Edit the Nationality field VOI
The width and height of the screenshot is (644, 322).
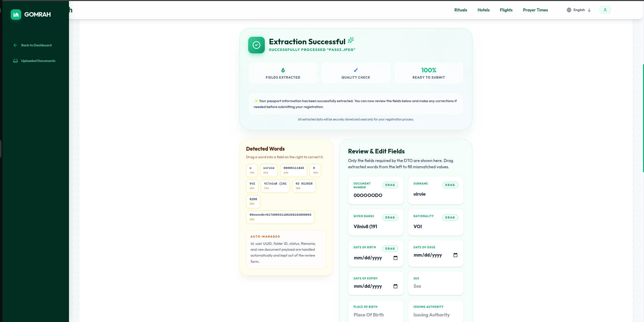pos(436,226)
